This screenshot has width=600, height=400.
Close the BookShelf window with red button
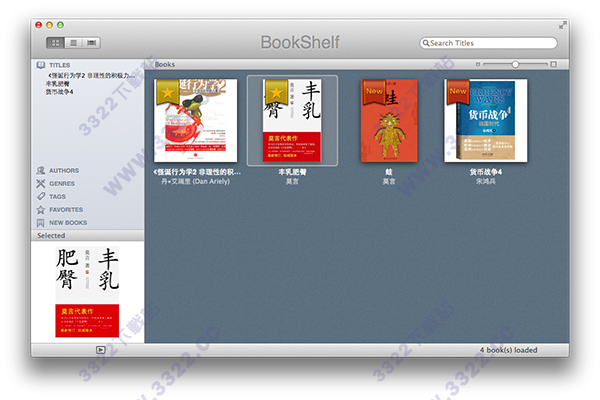click(39, 25)
